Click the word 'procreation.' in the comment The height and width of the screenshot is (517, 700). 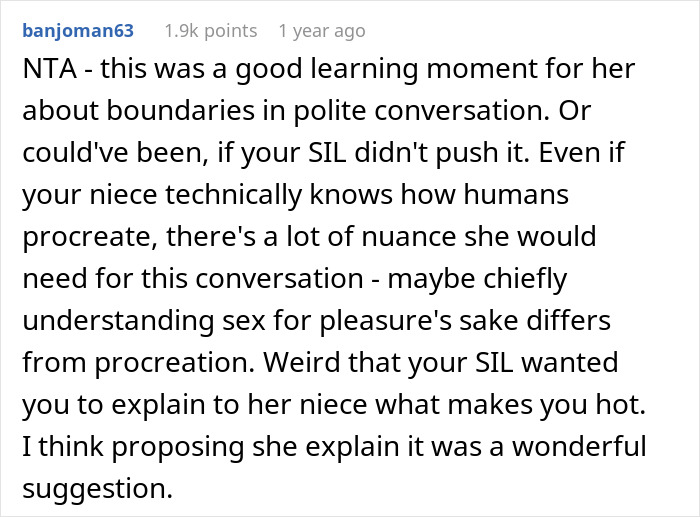click(x=174, y=363)
